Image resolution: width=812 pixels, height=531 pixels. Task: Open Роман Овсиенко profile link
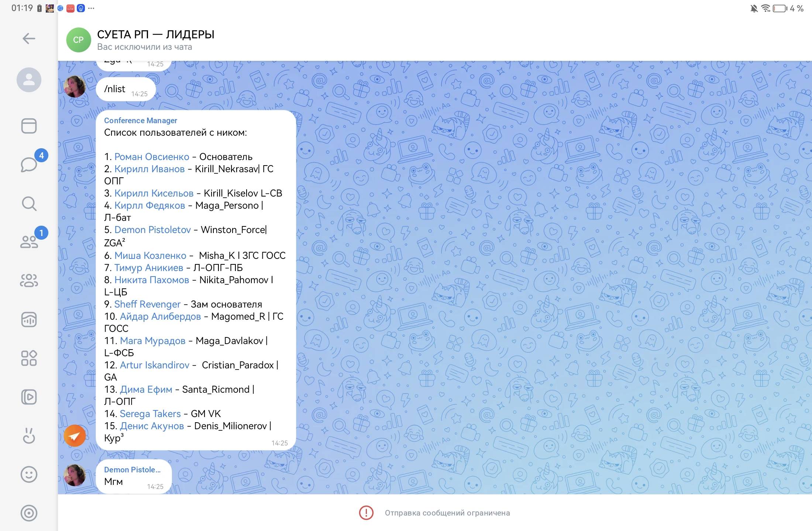152,157
